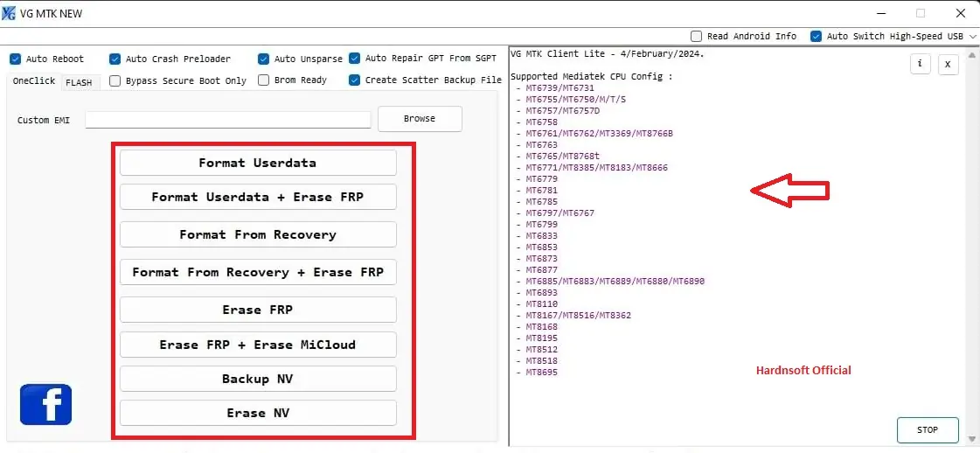Click the "VG MTK Client Lite" header line
Viewport: 980px width, 453px height.
click(608, 53)
